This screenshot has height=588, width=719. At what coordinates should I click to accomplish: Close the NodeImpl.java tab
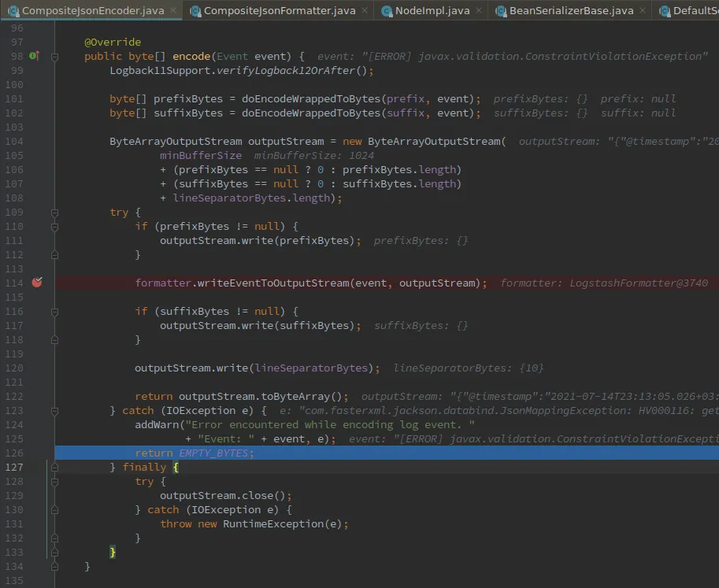[479, 10]
